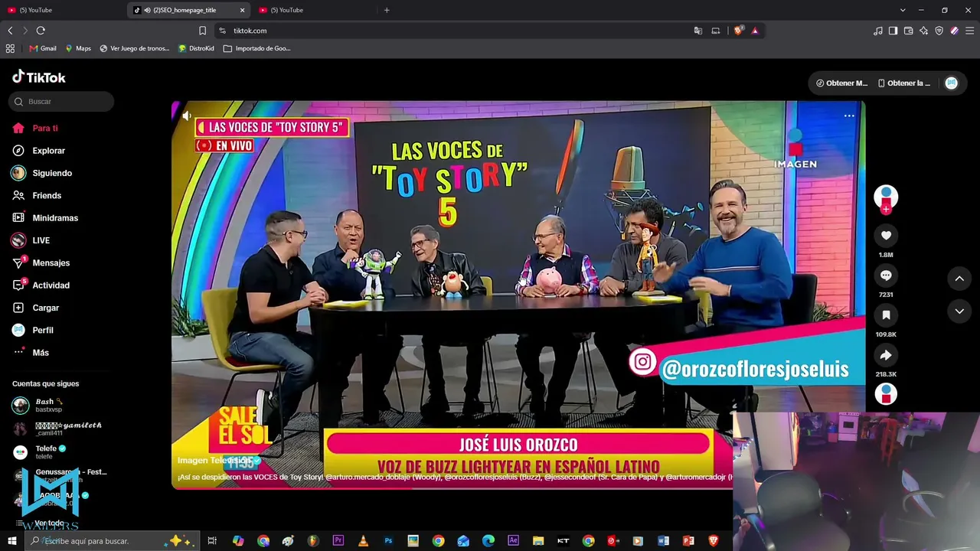Open the Imagen Televisión author name
This screenshot has height=551, width=980.
tap(215, 461)
